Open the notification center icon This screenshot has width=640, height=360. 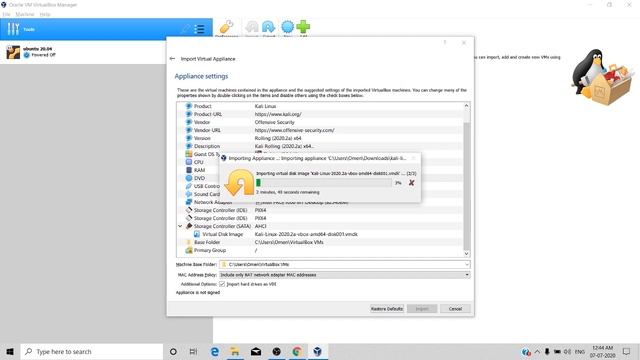click(x=627, y=351)
